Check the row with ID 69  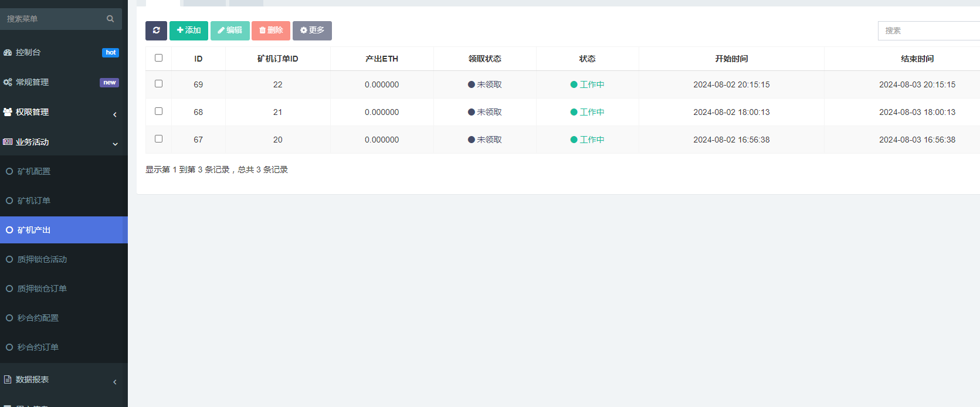point(158,84)
